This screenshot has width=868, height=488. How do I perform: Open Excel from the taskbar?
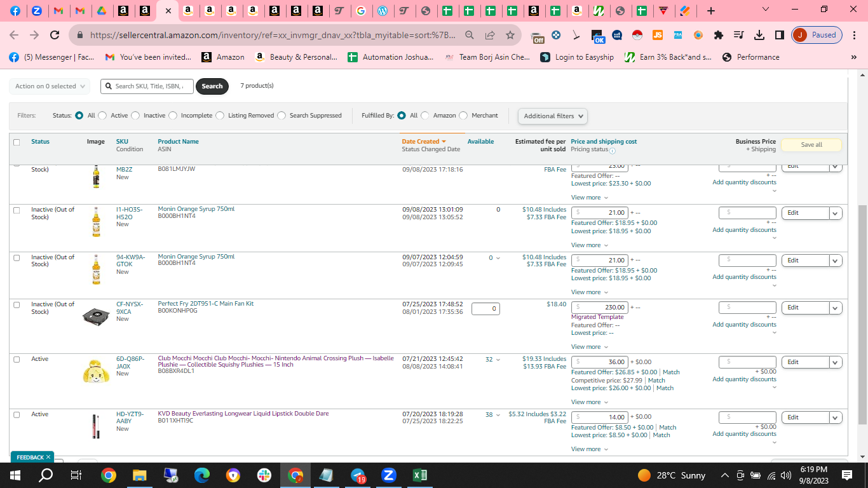(420, 475)
